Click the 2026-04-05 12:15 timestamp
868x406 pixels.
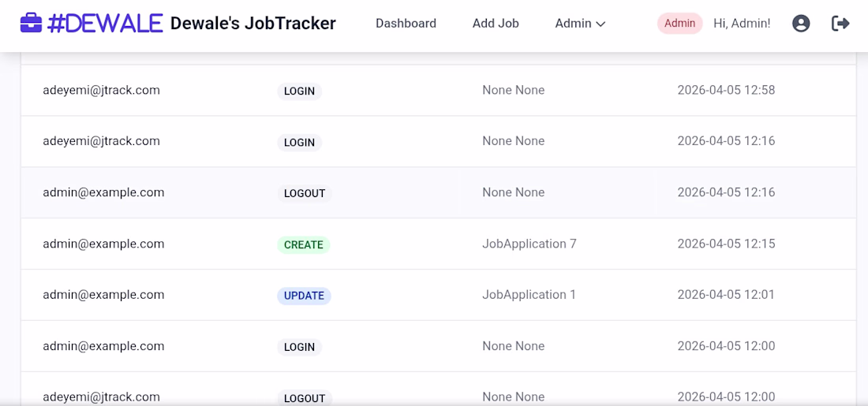(726, 244)
